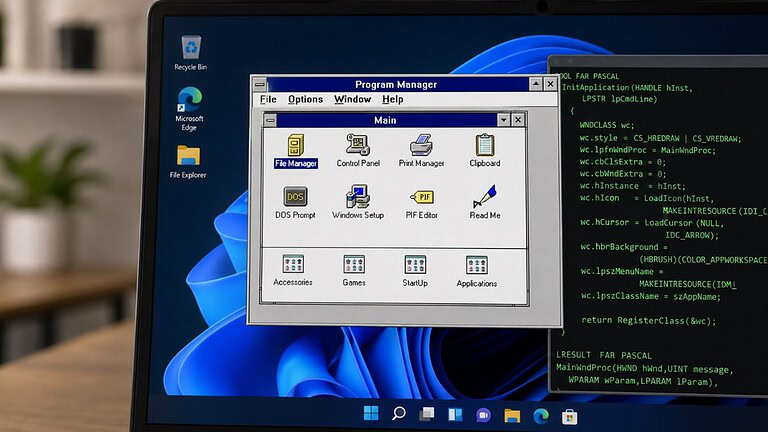Click the Program Manager title bar
This screenshot has width=768, height=432.
coord(396,84)
